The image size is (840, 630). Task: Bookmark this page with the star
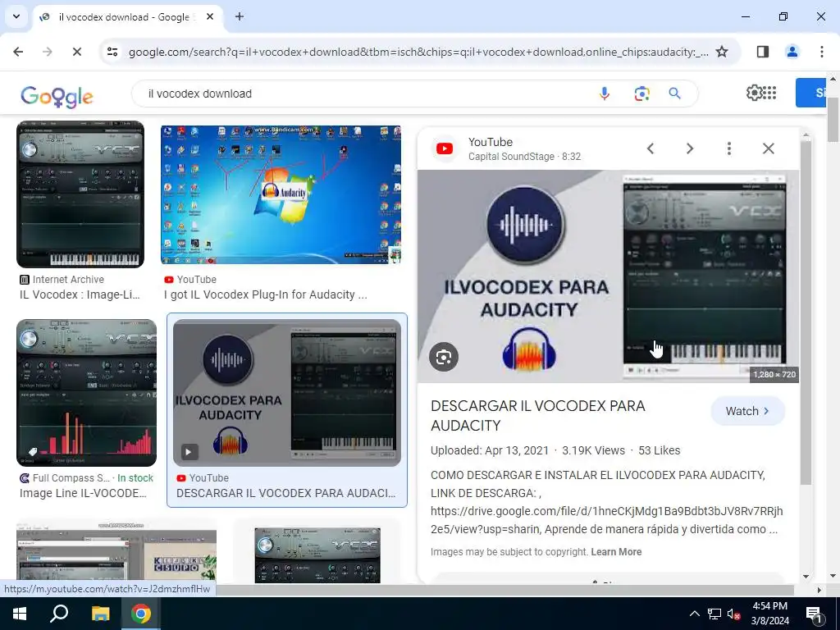coord(722,52)
